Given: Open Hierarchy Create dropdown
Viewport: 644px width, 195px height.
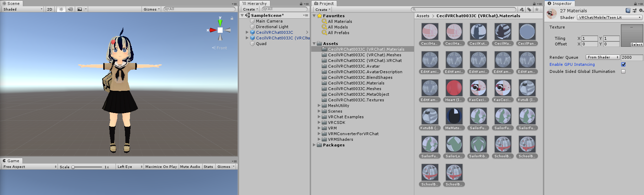Looking at the screenshot, I should (x=251, y=9).
